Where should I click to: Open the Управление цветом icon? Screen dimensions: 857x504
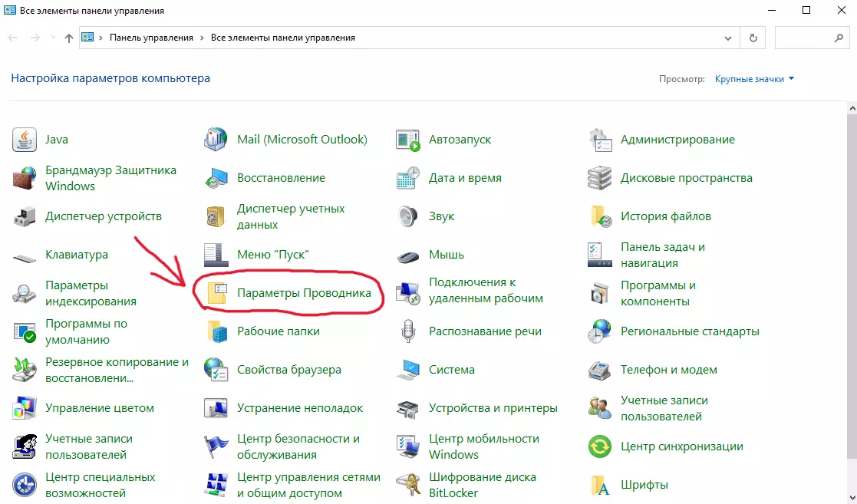[x=24, y=408]
